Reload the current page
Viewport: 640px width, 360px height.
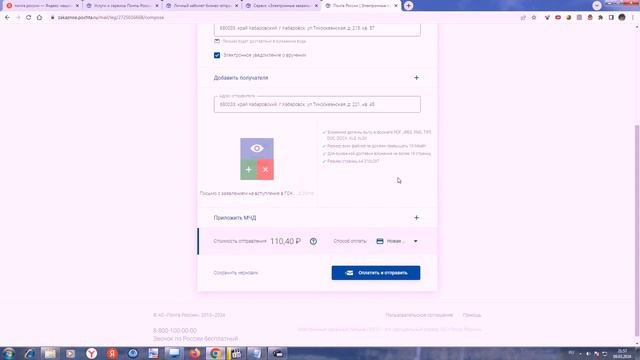[28, 18]
